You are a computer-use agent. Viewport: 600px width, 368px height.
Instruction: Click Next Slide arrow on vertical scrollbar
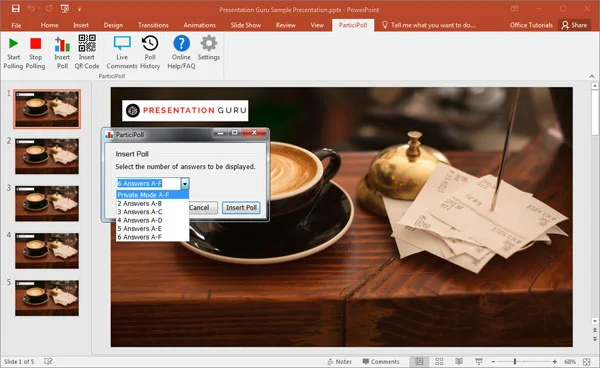pyautogui.click(x=595, y=340)
